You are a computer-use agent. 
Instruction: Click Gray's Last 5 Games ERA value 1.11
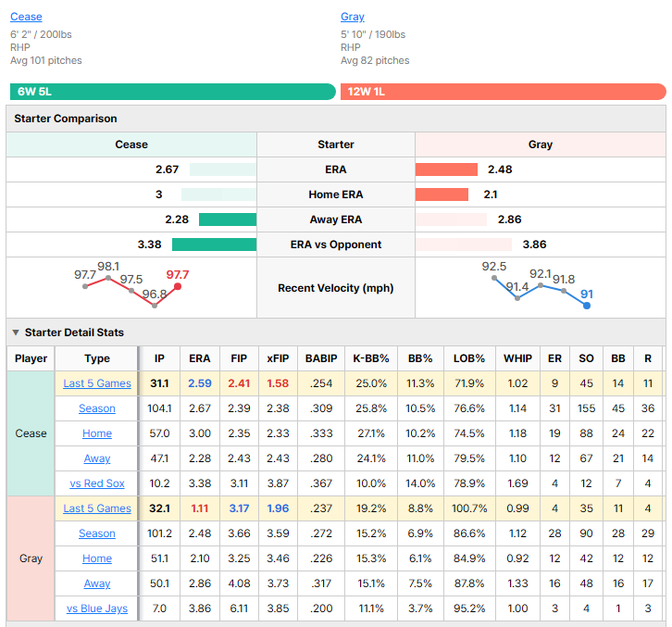200,508
